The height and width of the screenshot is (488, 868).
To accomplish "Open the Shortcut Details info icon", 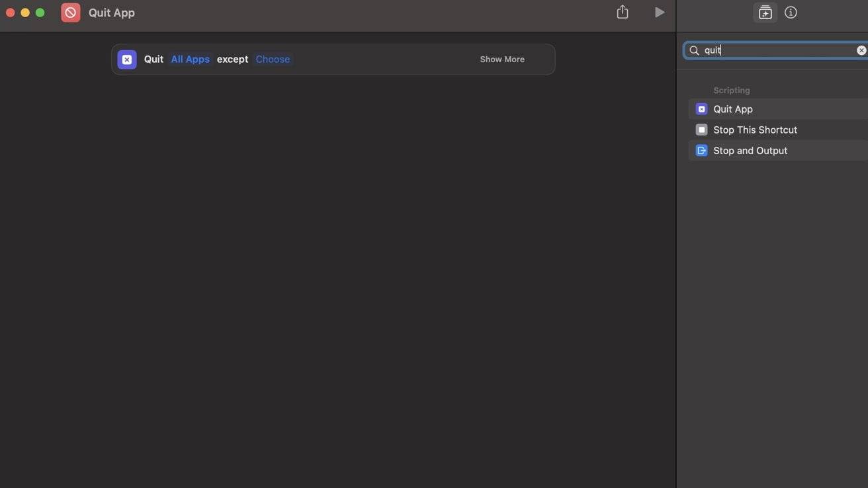I will tap(791, 13).
